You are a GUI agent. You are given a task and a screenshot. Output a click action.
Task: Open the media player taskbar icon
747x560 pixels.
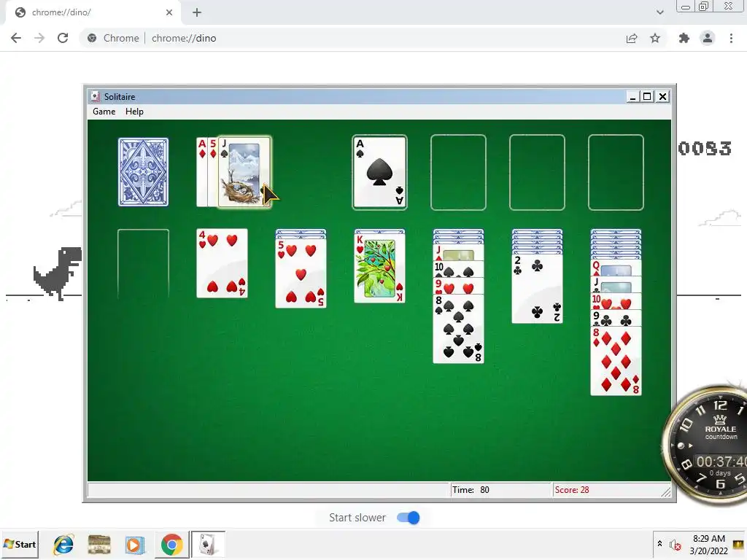click(134, 544)
